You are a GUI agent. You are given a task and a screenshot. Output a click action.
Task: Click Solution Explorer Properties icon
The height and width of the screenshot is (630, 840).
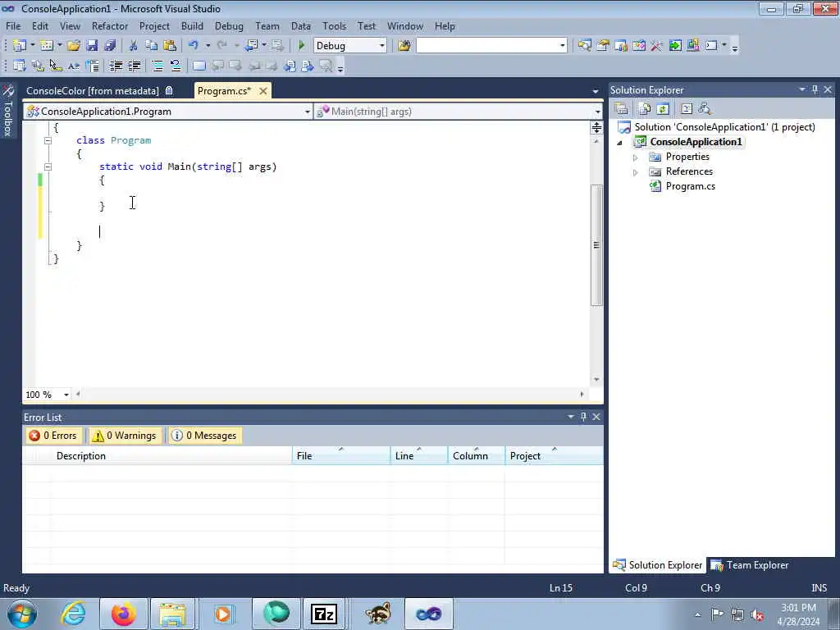622,109
